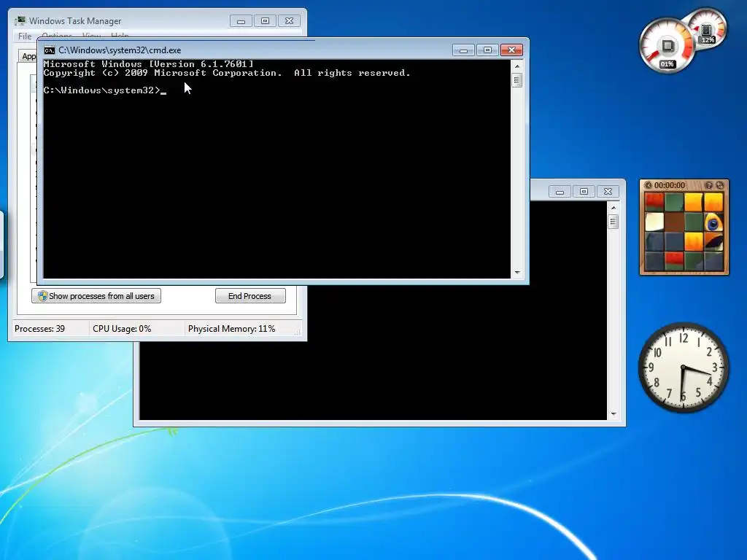Click the Physical Memory: 11% status text

[231, 329]
